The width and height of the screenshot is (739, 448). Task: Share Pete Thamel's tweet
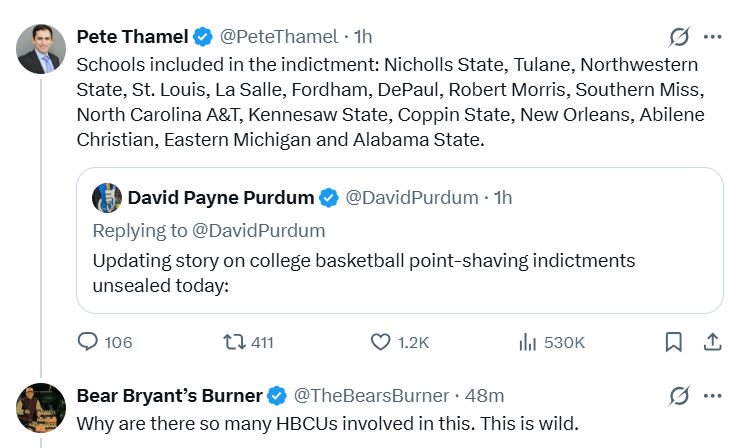[x=712, y=342]
